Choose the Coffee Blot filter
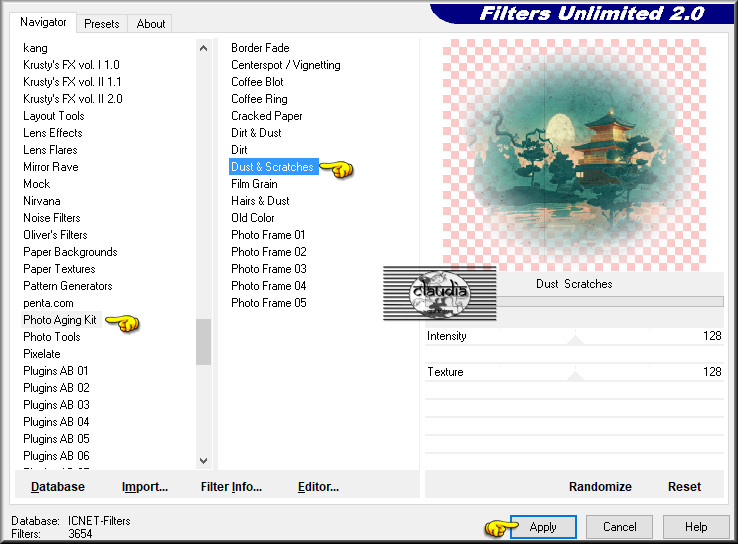 pos(257,82)
